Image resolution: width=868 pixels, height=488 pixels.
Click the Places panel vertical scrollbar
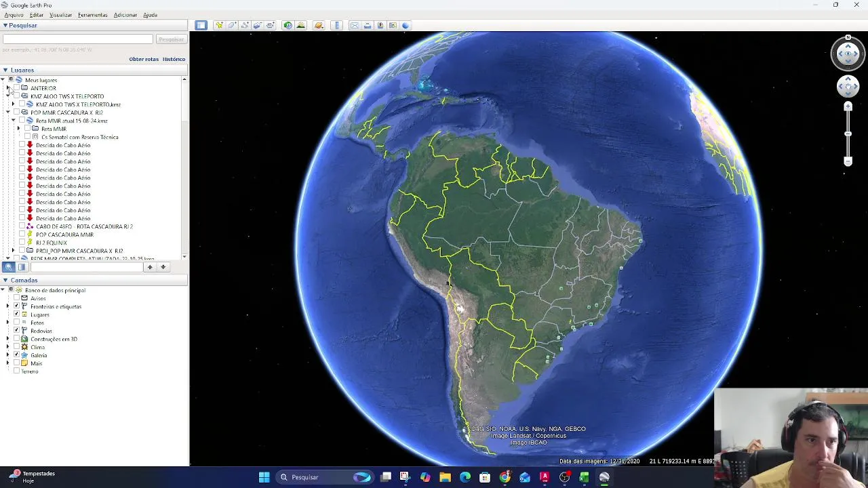pyautogui.click(x=184, y=168)
